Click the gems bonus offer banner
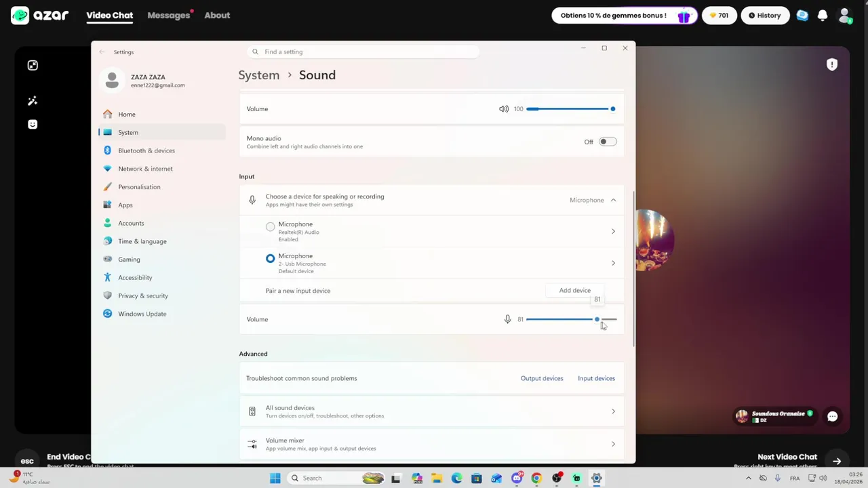868x488 pixels. tap(624, 15)
